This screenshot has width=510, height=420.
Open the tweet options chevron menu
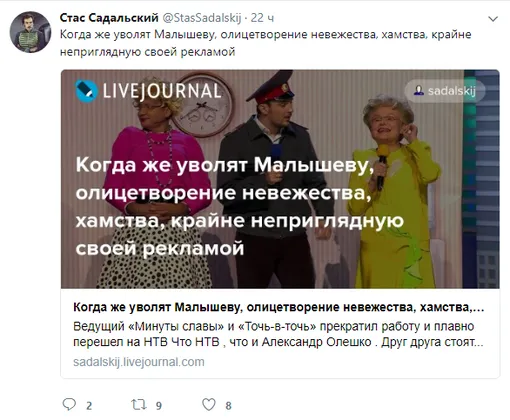[493, 19]
